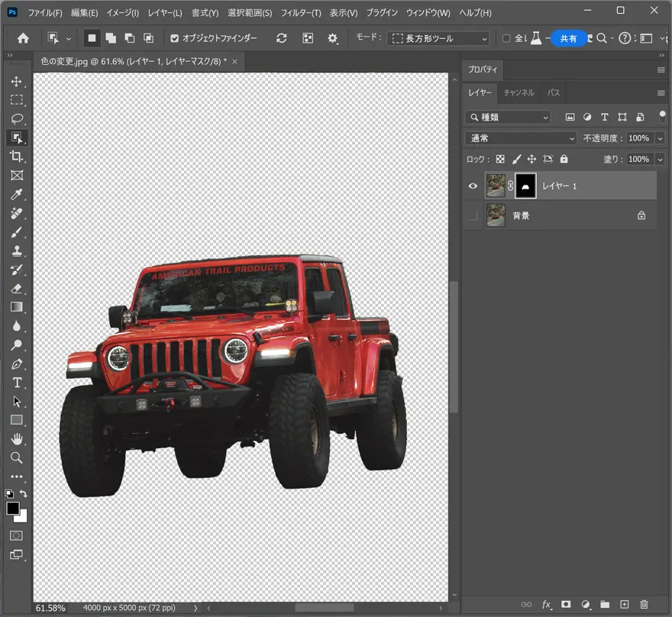Viewport: 672px width, 617px height.
Task: Open the Layers panel menu
Action: [x=661, y=93]
